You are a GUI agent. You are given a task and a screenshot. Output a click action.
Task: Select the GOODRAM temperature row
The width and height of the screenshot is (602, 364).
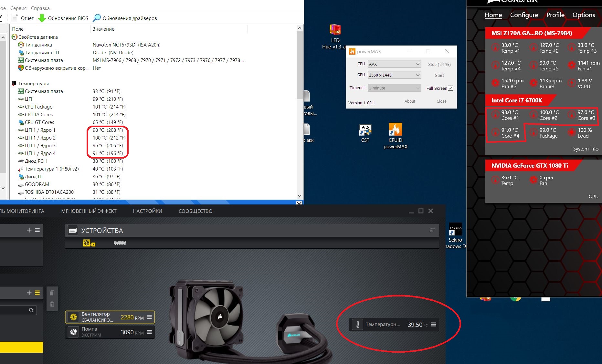coord(153,184)
